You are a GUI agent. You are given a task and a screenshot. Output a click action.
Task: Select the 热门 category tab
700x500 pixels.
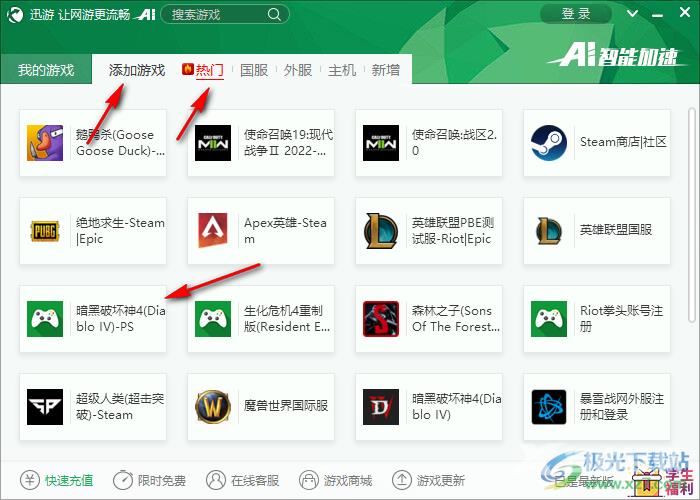coord(209,70)
